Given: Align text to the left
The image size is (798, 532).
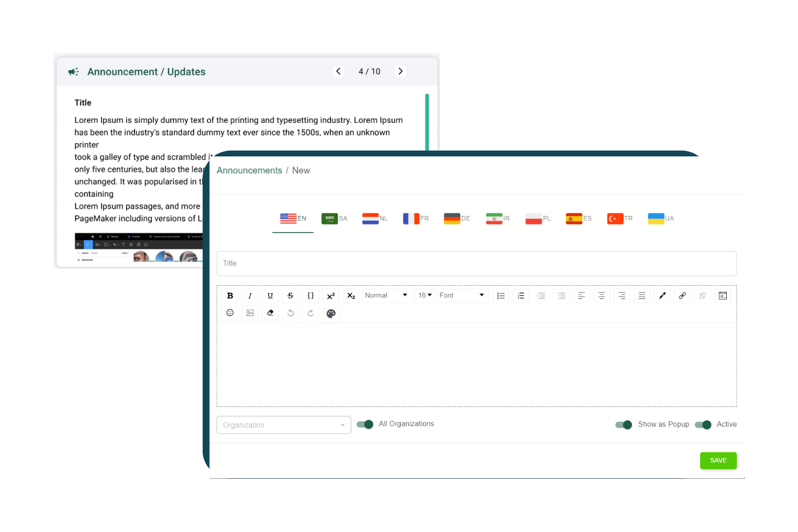Looking at the screenshot, I should tap(581, 296).
